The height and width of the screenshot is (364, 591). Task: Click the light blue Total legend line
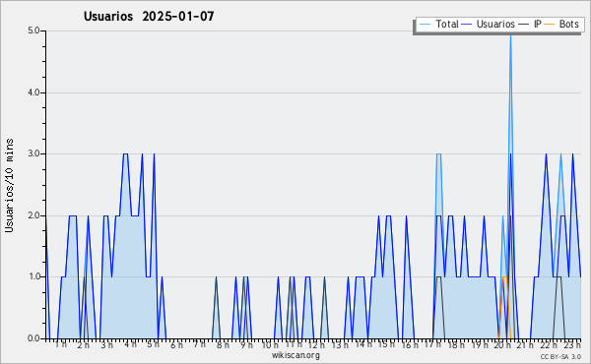[426, 24]
